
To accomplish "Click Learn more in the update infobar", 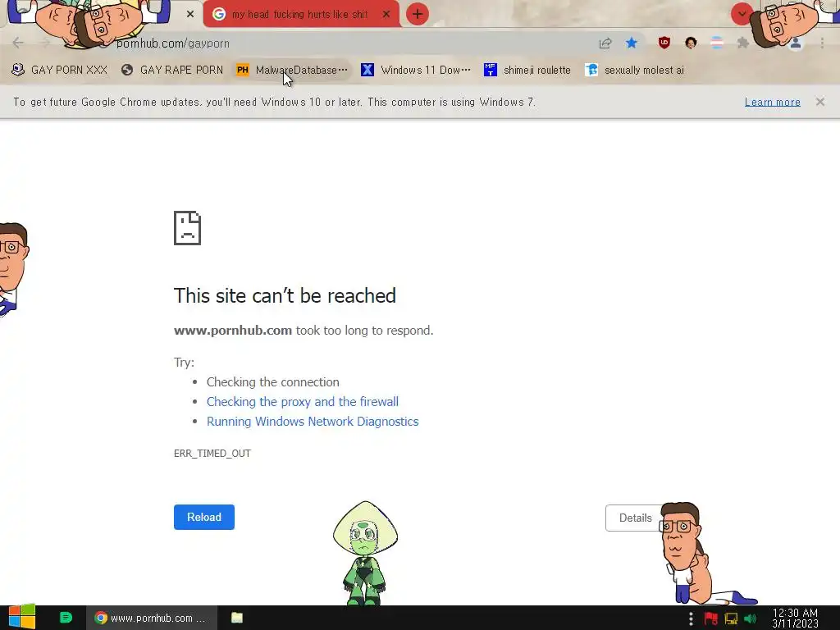I will pos(773,102).
